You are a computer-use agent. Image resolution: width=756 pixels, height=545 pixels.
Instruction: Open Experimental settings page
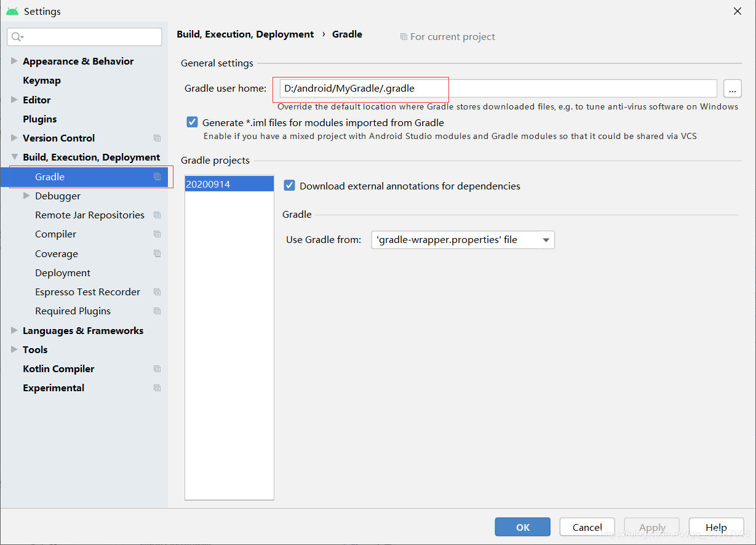tap(54, 388)
